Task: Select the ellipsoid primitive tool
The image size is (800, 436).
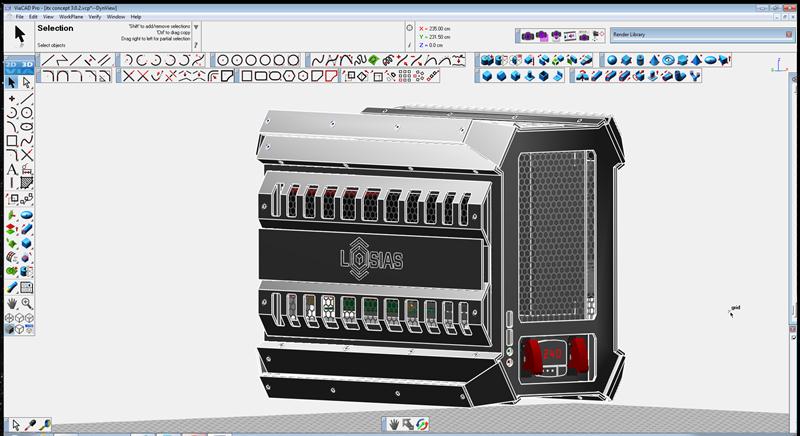Action: tap(710, 60)
